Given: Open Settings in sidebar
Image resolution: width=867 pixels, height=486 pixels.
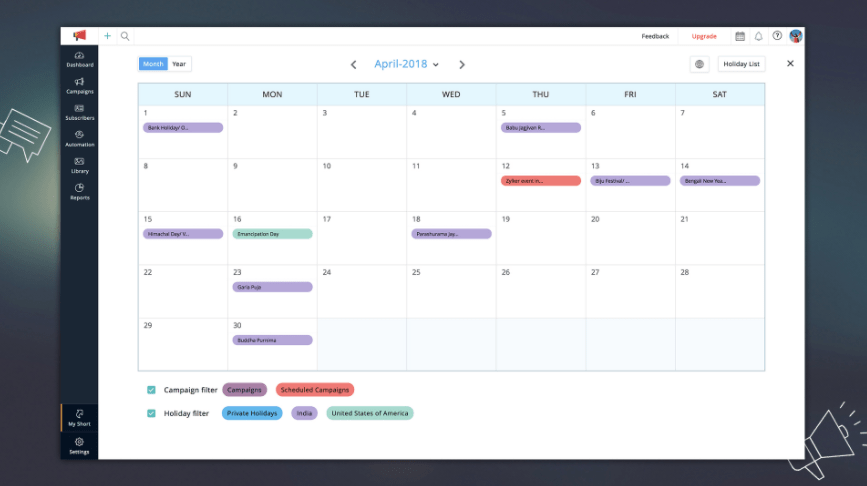Looking at the screenshot, I should tap(80, 446).
